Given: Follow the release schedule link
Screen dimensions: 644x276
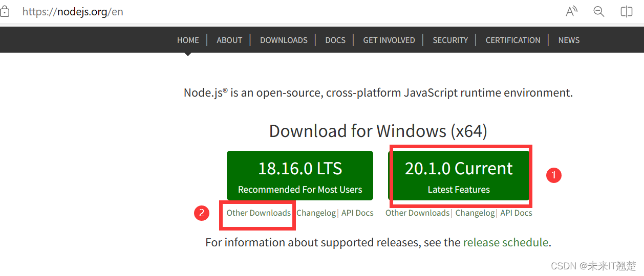Looking at the screenshot, I should pos(506,242).
